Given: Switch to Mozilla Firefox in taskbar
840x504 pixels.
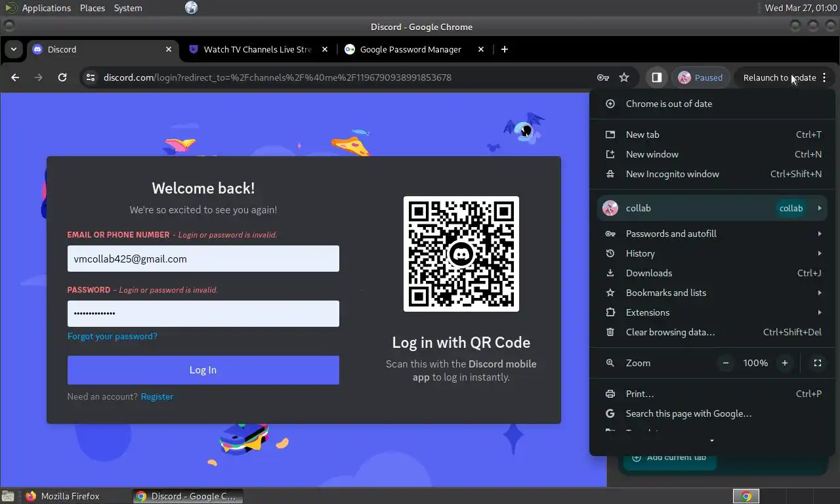Looking at the screenshot, I should [70, 496].
